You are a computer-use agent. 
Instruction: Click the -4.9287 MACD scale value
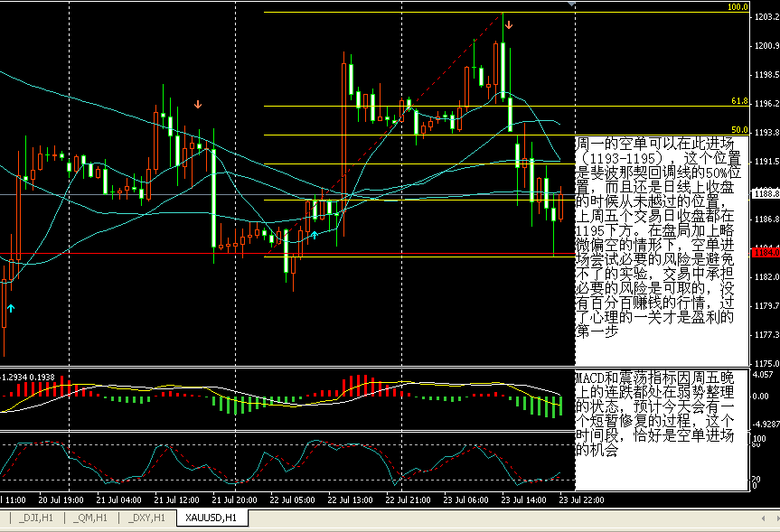click(766, 425)
